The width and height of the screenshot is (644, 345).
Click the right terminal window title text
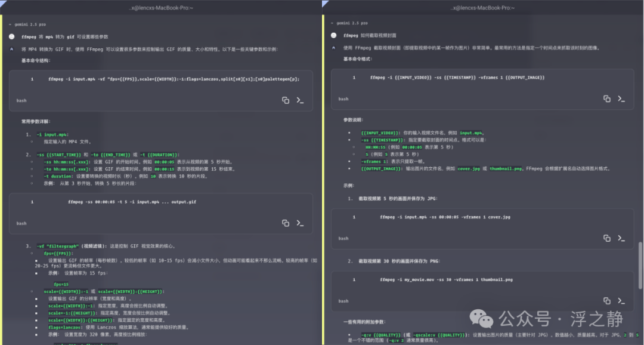482,8
